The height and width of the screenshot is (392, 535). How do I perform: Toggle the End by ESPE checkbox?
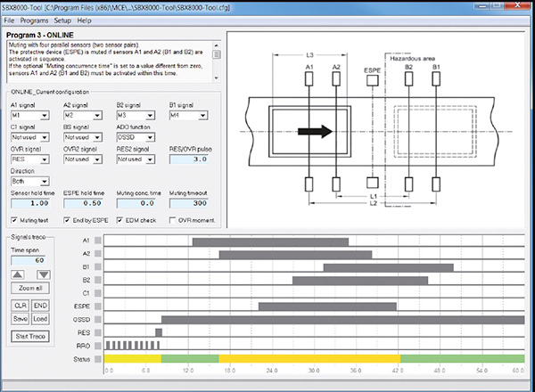(x=67, y=220)
